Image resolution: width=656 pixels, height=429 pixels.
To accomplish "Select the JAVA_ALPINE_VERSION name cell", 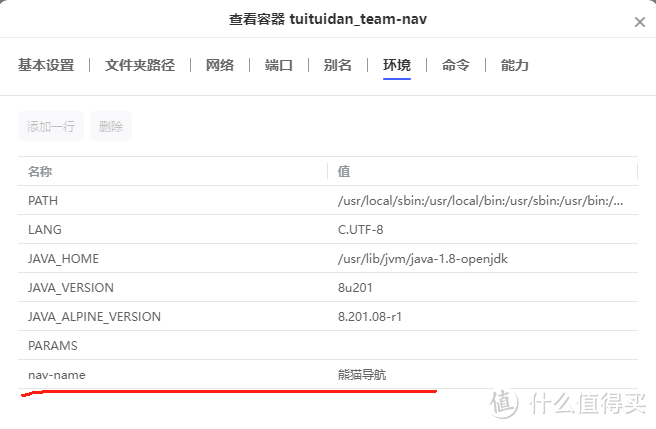I will tap(172, 316).
